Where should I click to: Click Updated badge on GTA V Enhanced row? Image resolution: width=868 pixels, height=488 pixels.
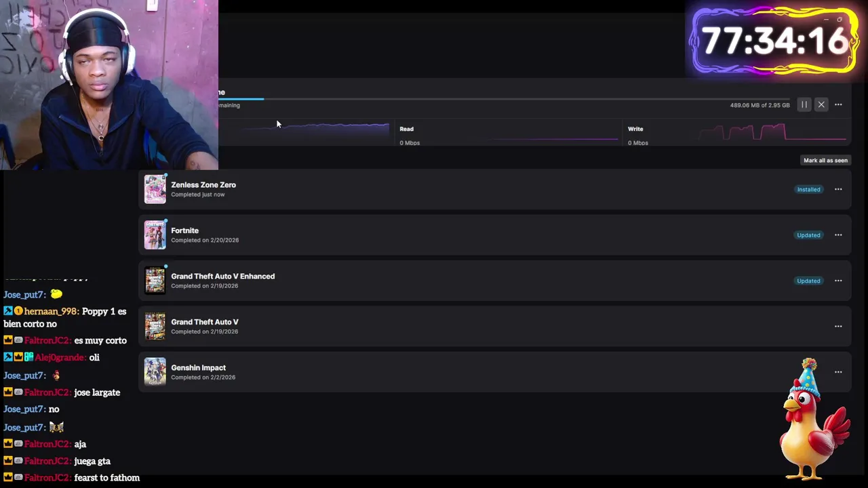pyautogui.click(x=808, y=281)
